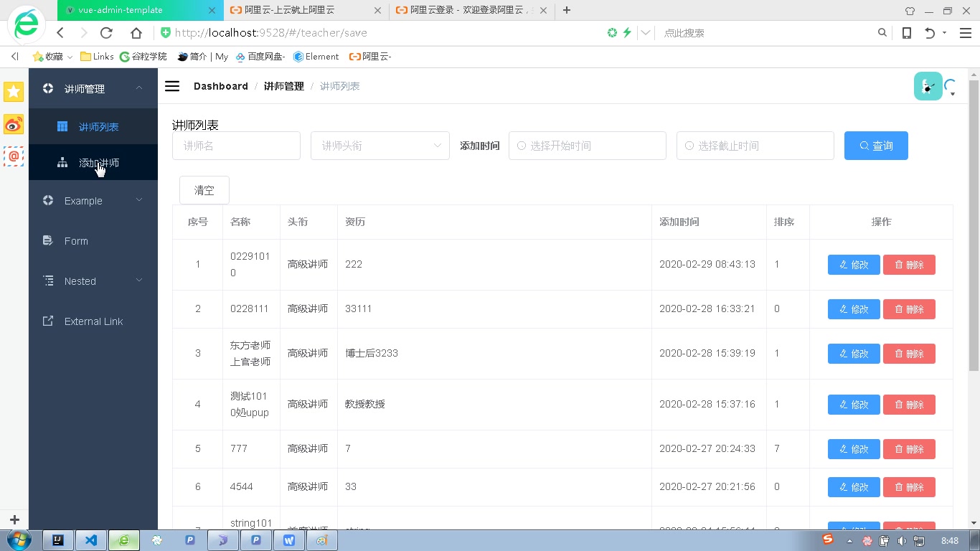Click the 删除 button in the first table row
Image resolution: width=980 pixels, height=551 pixels.
point(909,264)
